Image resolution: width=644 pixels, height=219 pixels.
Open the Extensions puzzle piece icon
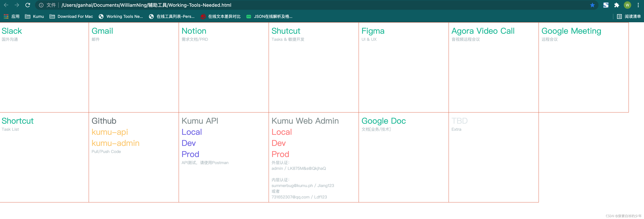[x=617, y=5]
